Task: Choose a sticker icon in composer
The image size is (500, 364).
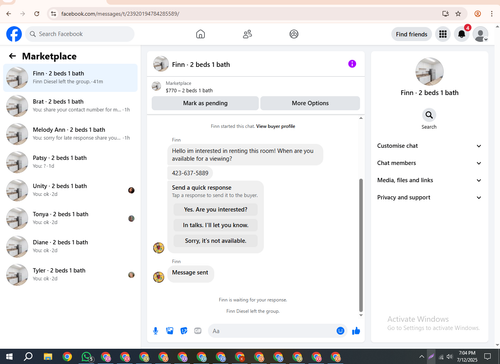Action: point(184,331)
